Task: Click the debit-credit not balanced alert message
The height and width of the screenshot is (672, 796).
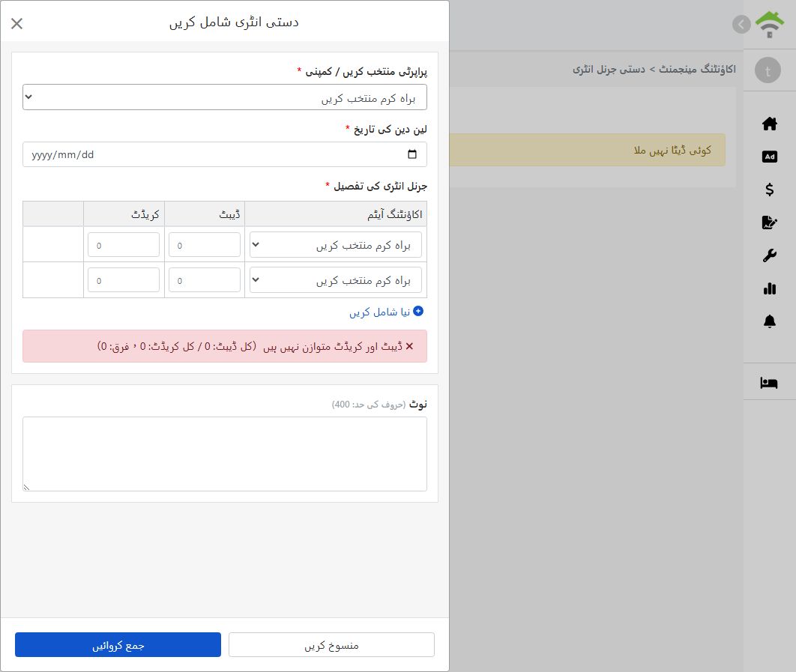Action: click(x=224, y=346)
